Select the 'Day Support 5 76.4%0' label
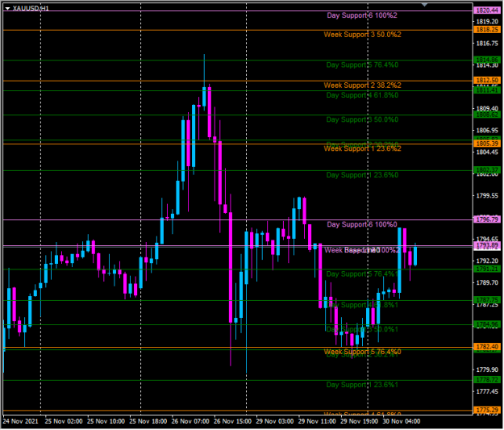Screen dimensions: 504x430 (x=362, y=65)
